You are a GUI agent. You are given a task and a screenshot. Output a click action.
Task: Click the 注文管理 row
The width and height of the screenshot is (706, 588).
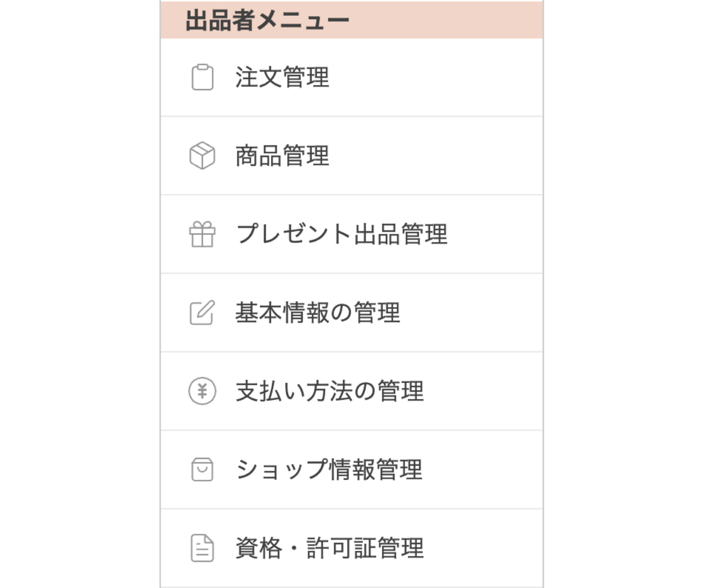(349, 78)
